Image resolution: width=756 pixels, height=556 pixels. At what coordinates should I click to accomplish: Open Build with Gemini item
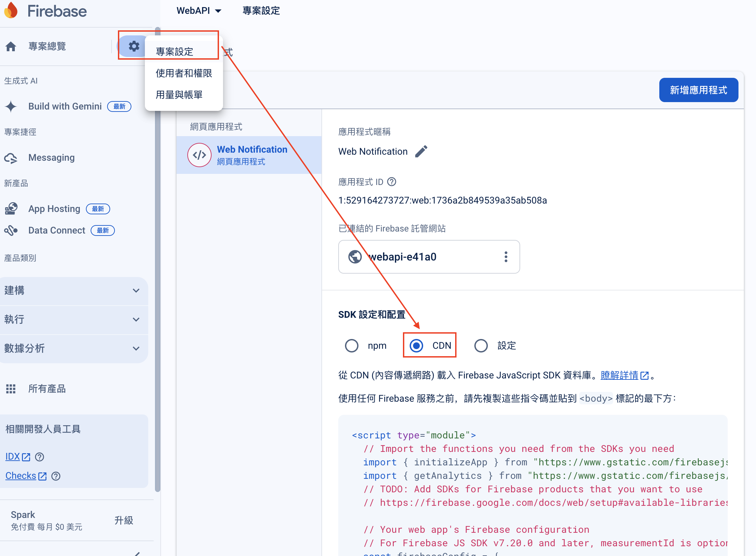65,106
